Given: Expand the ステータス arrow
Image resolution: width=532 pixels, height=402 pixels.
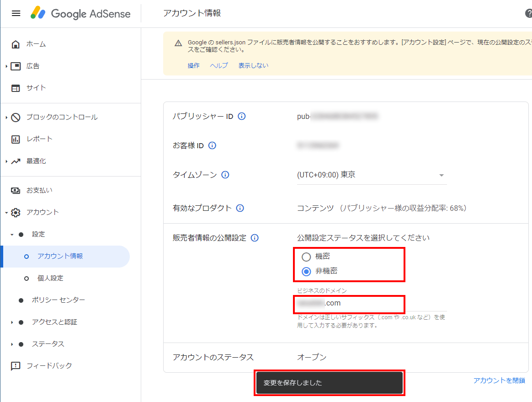Looking at the screenshot, I should (12, 344).
